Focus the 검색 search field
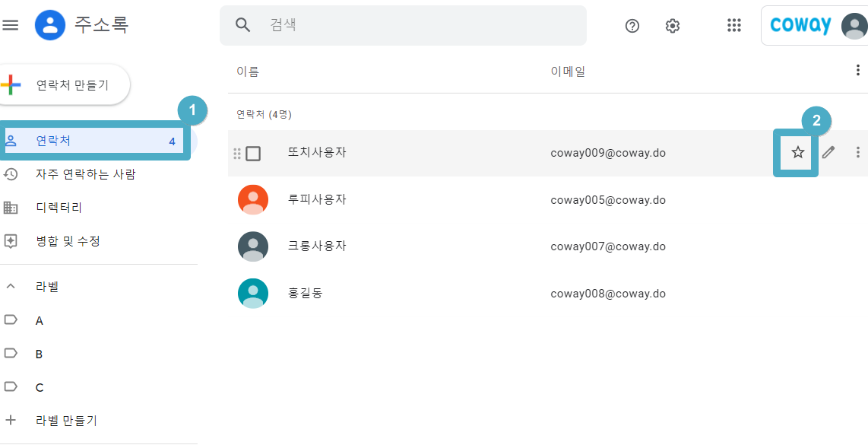Screen dimensions: 868x445 [403, 25]
